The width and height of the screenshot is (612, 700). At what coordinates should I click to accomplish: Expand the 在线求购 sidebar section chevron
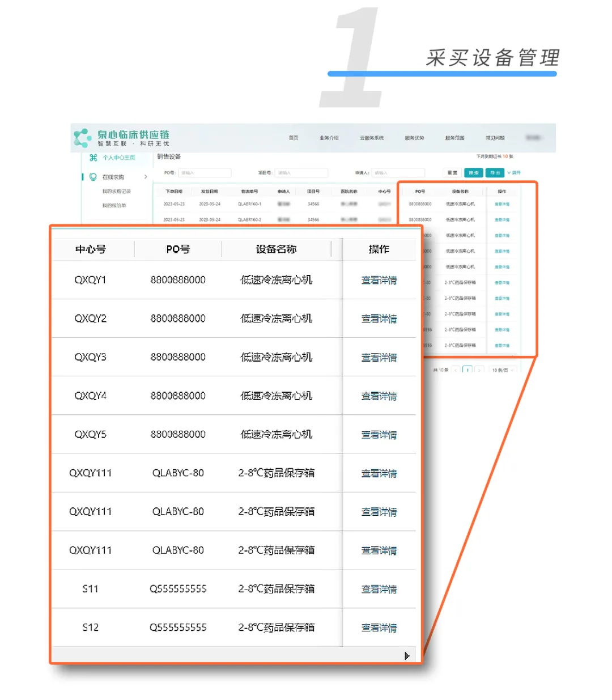146,177
